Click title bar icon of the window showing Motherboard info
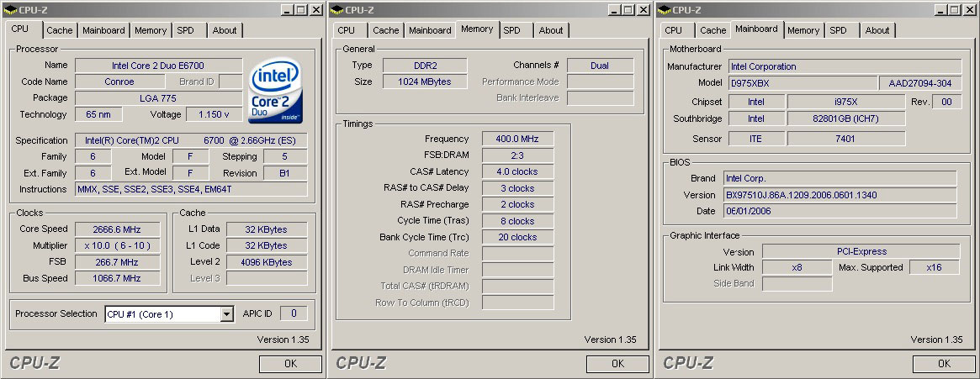980x379 pixels. click(665, 9)
